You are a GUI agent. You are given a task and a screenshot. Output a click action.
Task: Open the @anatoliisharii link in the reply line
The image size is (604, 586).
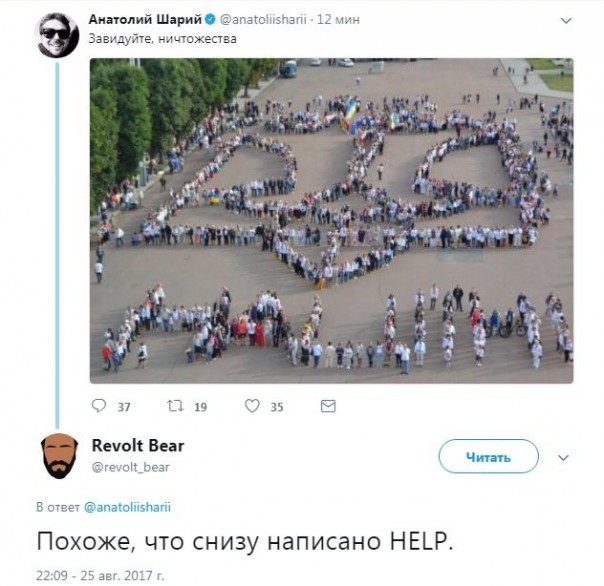[127, 507]
